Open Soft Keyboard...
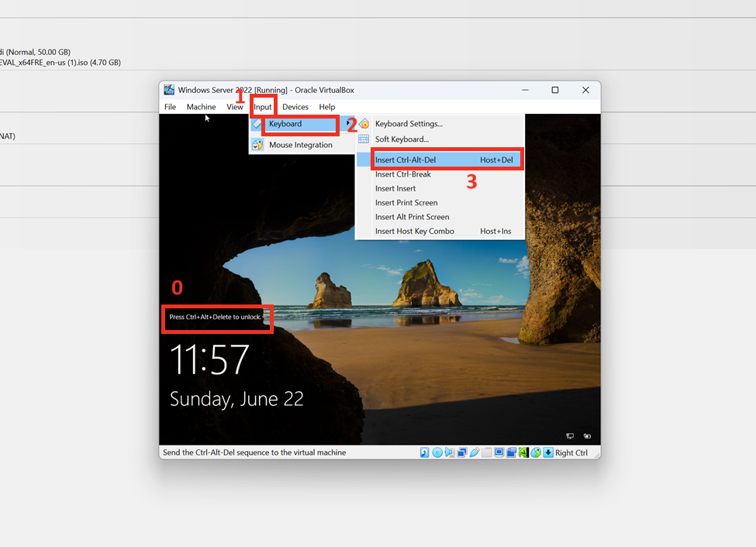 point(402,139)
